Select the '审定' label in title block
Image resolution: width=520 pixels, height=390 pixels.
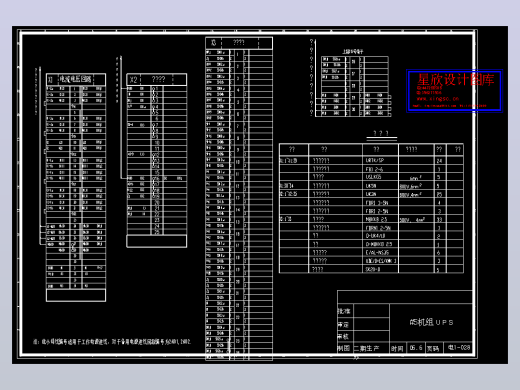[x=343, y=325]
